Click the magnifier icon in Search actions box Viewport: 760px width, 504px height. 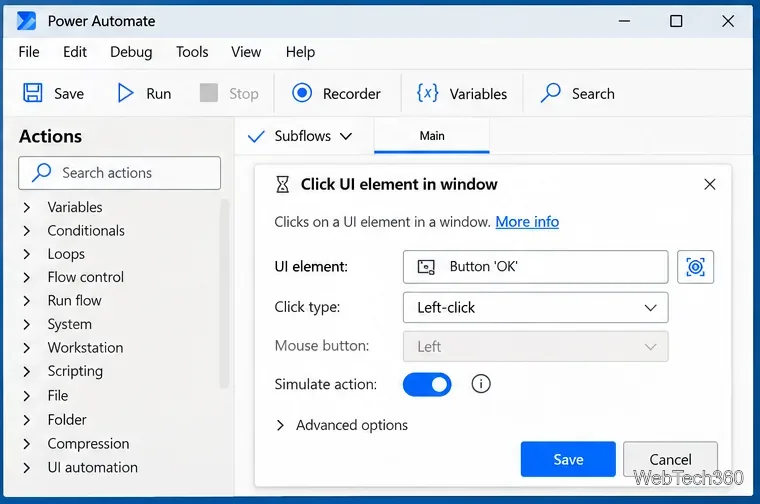point(42,173)
